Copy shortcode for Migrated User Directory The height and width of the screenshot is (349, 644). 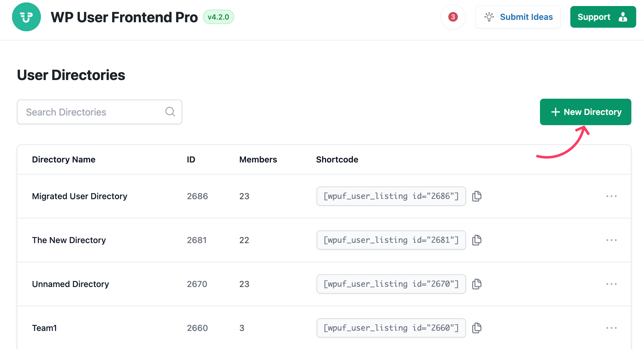point(477,196)
